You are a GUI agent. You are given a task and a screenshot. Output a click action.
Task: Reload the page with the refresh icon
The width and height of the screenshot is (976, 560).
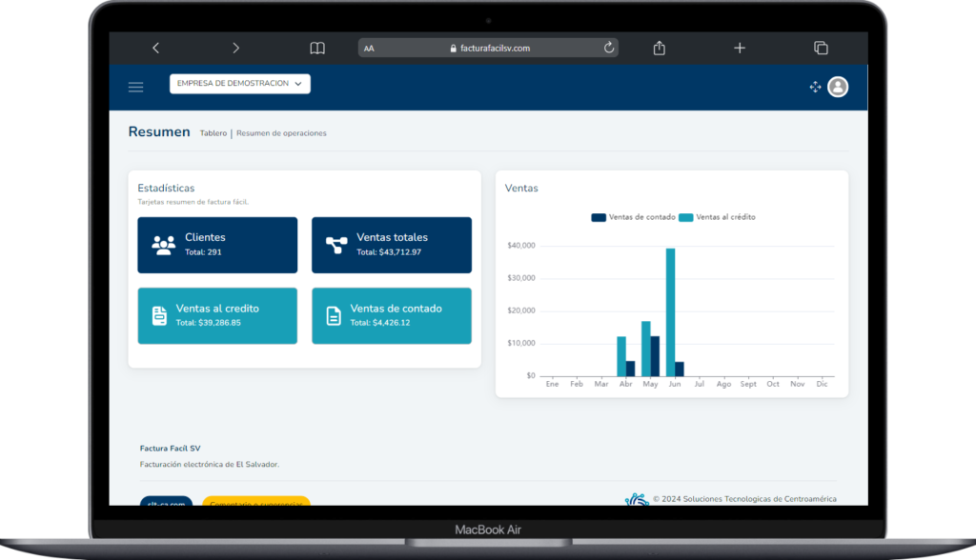(x=609, y=48)
